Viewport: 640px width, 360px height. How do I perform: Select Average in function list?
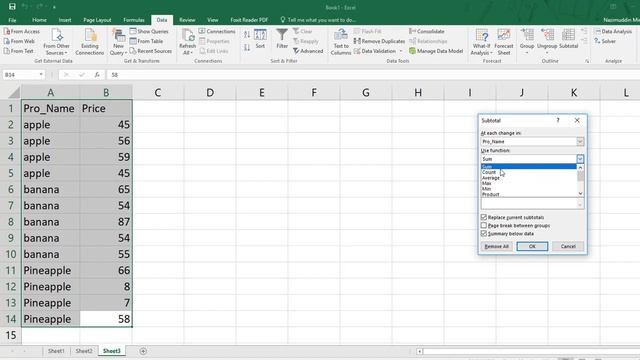529,178
